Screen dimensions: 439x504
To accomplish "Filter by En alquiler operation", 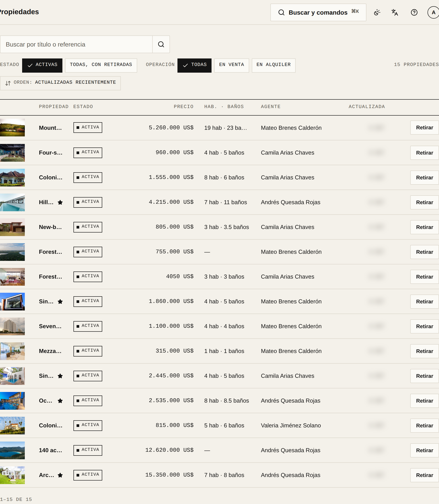I will pyautogui.click(x=273, y=66).
